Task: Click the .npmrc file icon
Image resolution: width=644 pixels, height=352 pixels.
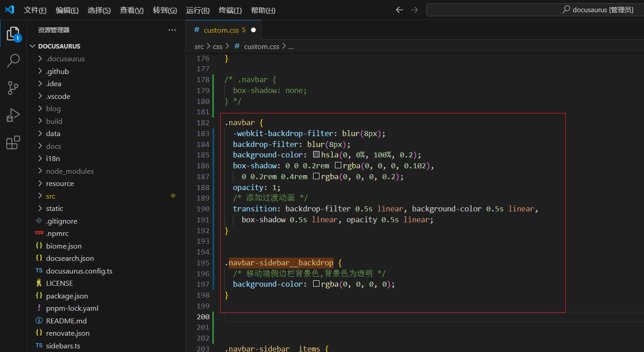Action: 39,233
